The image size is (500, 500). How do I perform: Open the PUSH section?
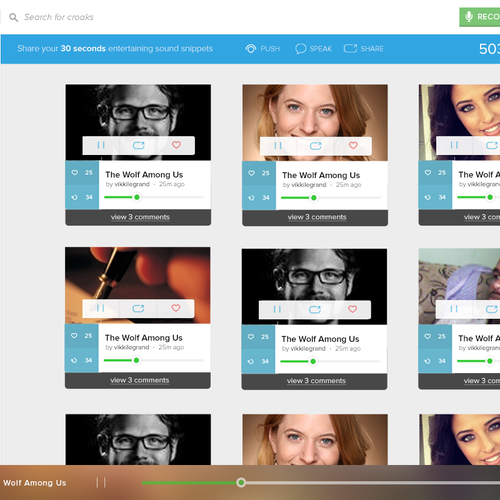[x=262, y=49]
